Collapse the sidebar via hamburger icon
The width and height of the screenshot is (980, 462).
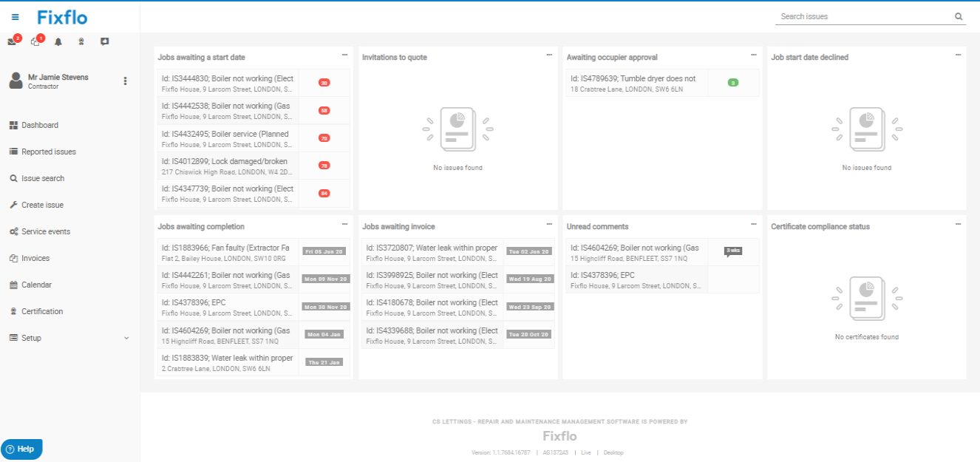pyautogui.click(x=13, y=16)
